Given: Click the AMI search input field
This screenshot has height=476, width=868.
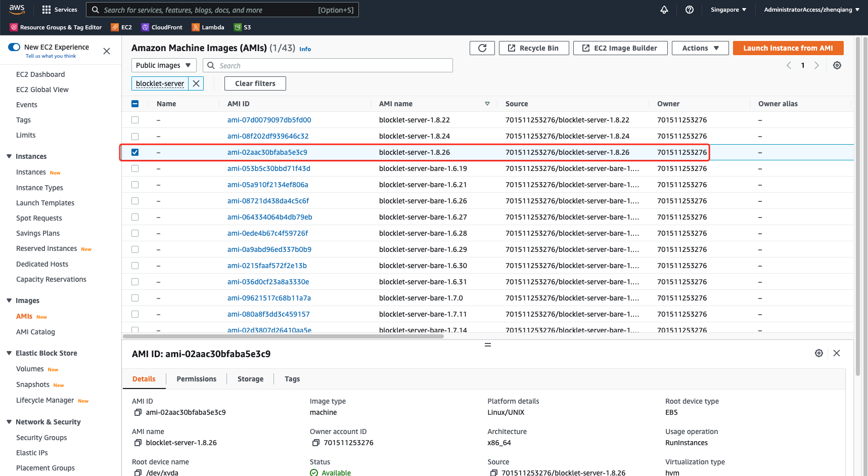Looking at the screenshot, I should [x=334, y=65].
